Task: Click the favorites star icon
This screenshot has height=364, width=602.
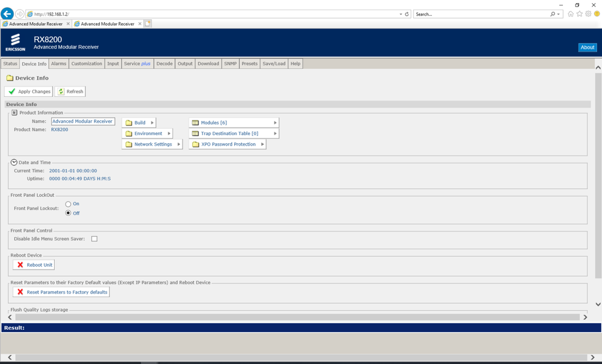Action: (x=579, y=14)
